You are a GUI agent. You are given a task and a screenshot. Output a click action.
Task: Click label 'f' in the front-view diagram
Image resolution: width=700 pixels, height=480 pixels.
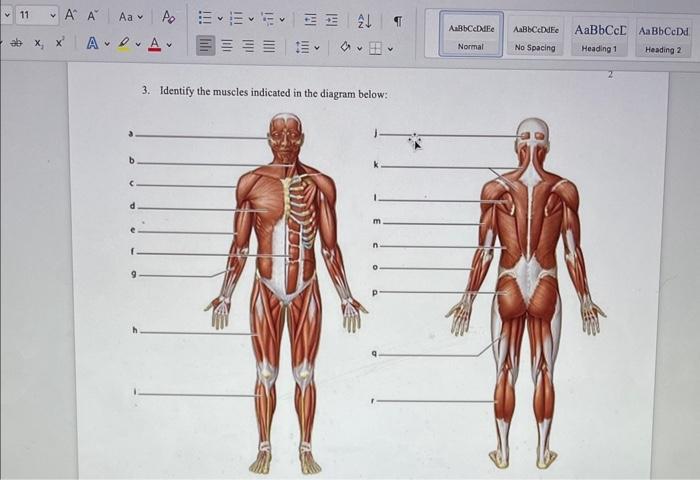click(x=132, y=251)
